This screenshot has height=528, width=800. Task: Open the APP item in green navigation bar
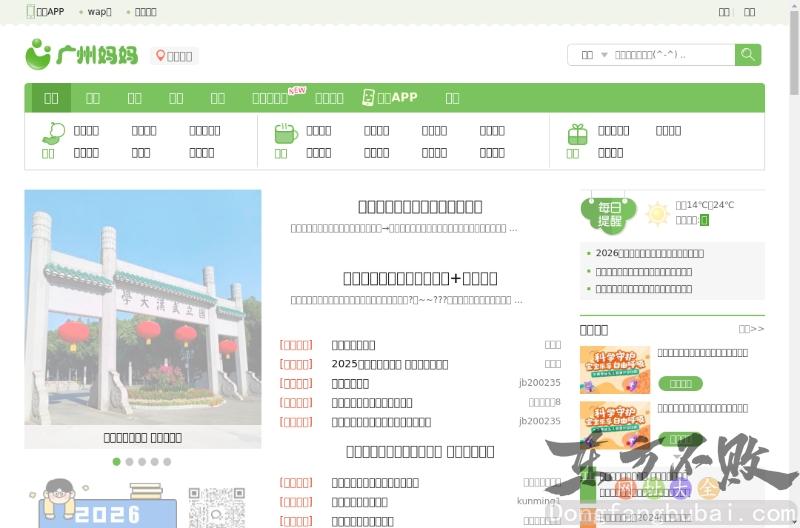click(389, 98)
